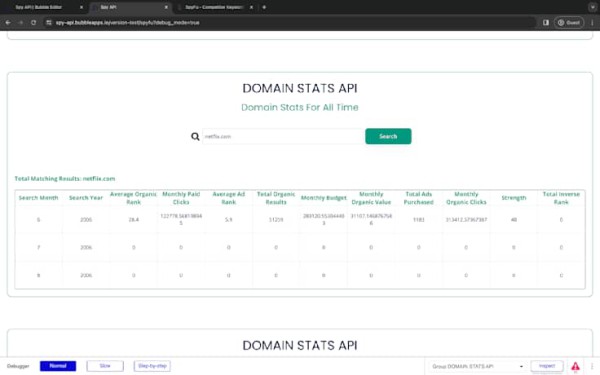
Task: Click the Strength column header
Action: (514, 198)
